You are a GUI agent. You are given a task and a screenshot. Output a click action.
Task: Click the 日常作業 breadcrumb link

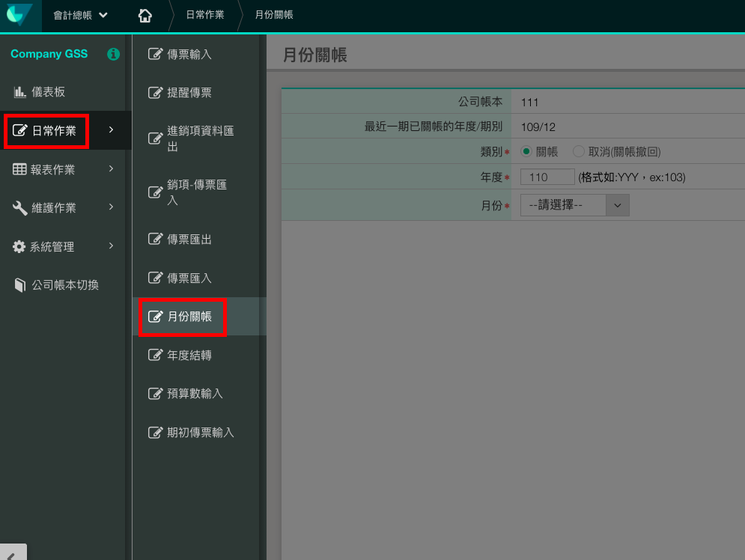(205, 15)
